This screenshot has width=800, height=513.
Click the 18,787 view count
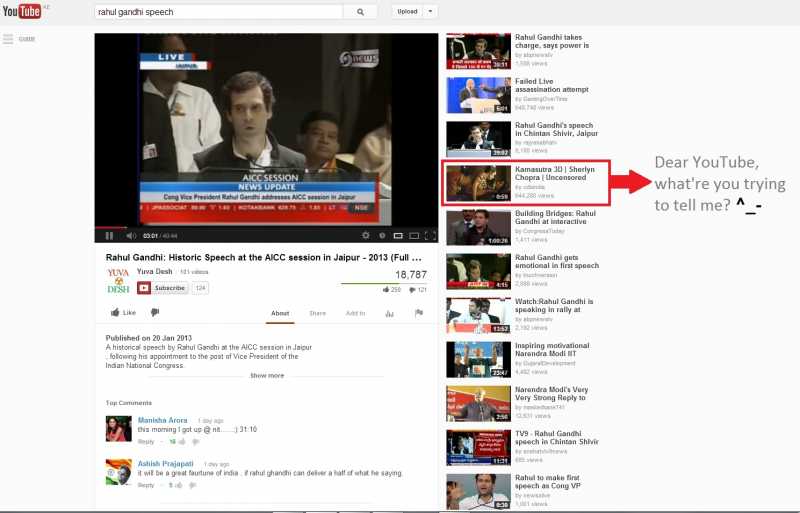[x=411, y=275]
